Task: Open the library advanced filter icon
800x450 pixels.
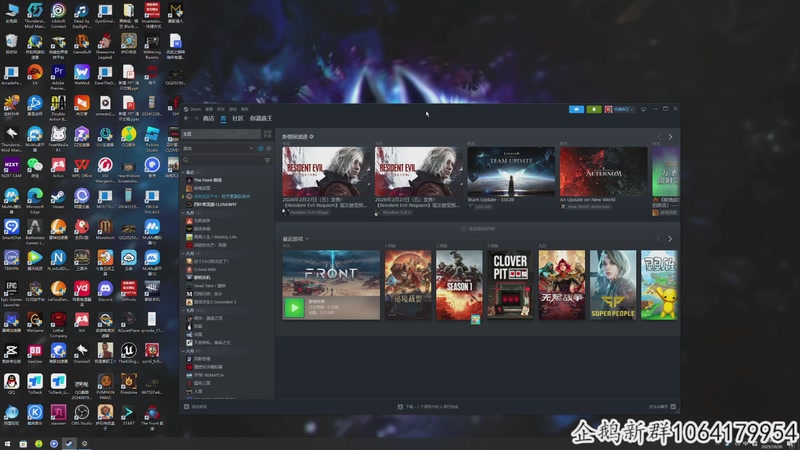Action: click(x=267, y=160)
